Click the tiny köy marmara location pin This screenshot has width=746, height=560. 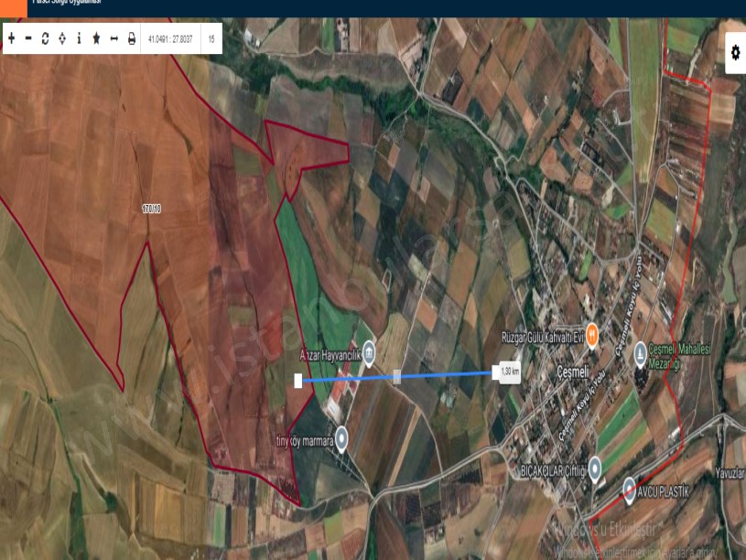point(341,438)
